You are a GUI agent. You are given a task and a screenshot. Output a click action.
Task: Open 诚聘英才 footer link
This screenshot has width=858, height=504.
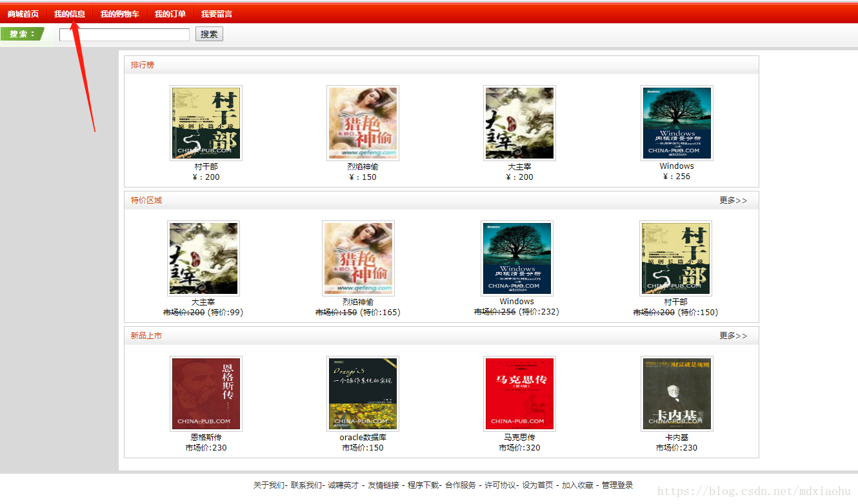[343, 485]
